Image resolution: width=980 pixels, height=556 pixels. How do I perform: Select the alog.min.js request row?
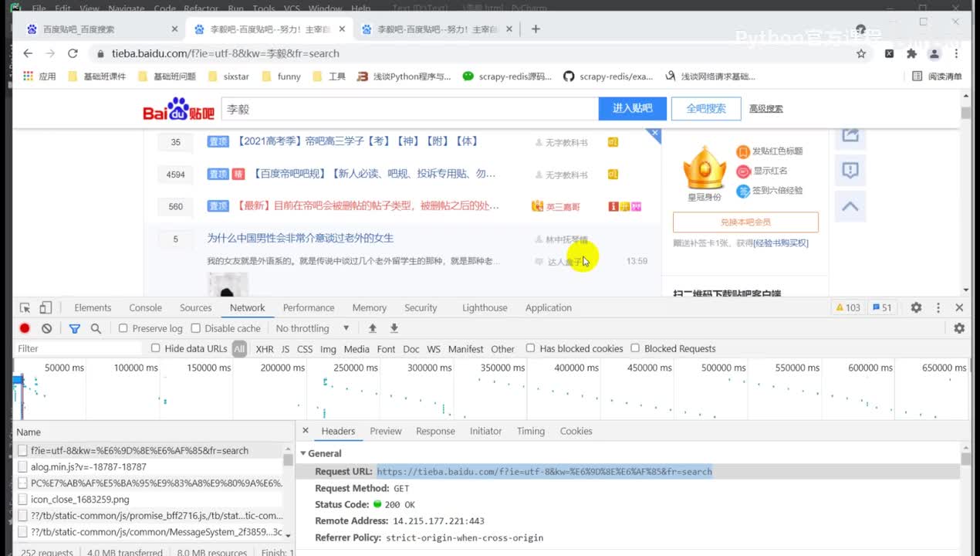(148, 466)
